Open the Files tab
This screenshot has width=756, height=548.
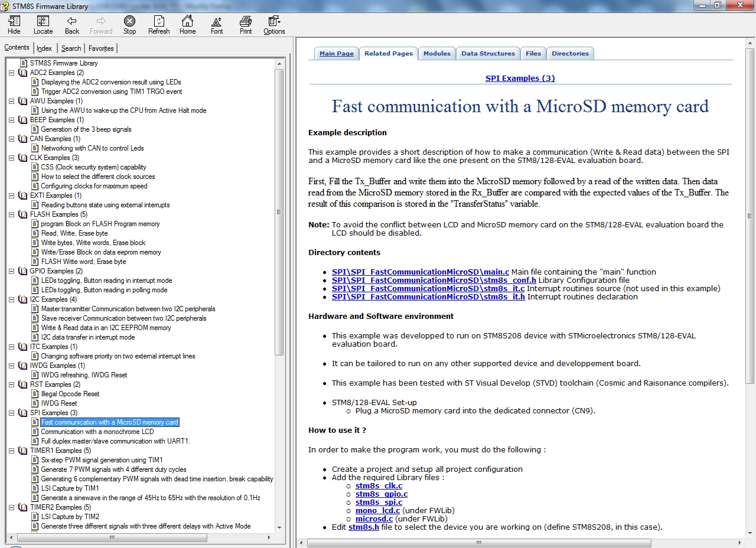point(533,54)
